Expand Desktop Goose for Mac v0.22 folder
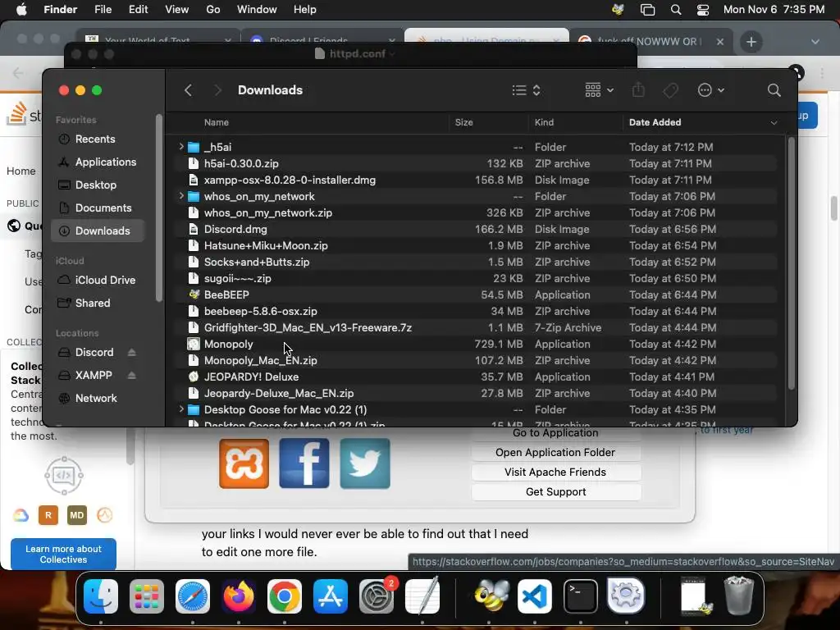The height and width of the screenshot is (630, 840). 181,409
